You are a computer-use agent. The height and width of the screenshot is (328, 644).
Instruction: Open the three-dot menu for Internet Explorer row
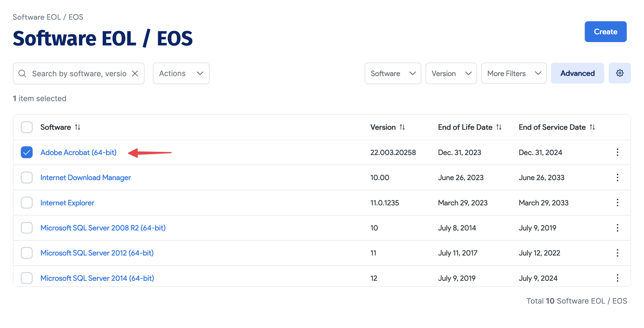[x=617, y=203]
